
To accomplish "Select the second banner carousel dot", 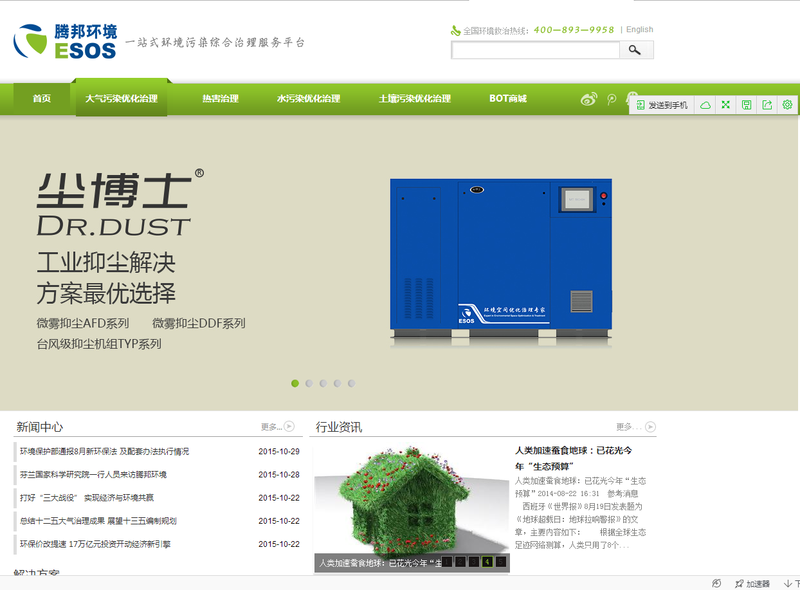I will [309, 383].
